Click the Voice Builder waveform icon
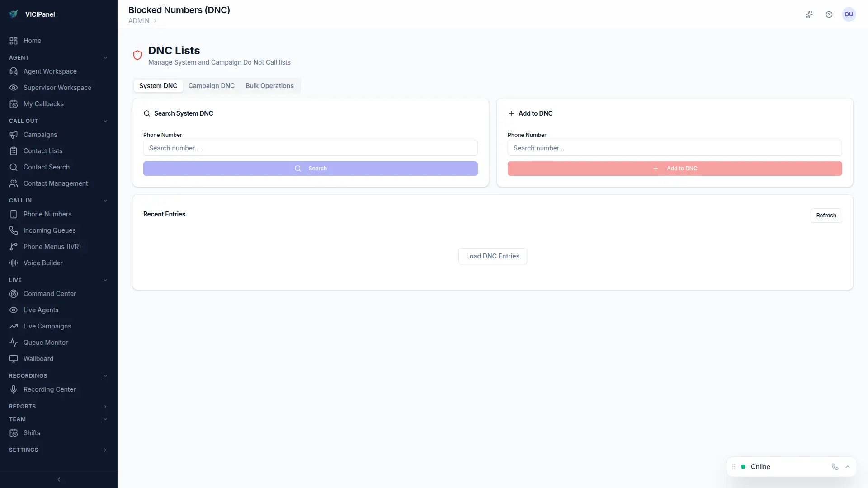868x488 pixels. pos(14,263)
